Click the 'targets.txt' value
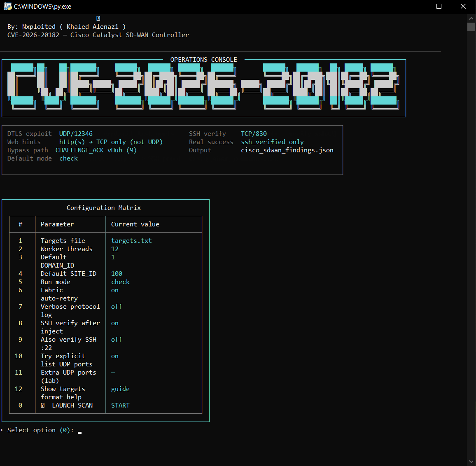The width and height of the screenshot is (476, 466). tap(131, 241)
